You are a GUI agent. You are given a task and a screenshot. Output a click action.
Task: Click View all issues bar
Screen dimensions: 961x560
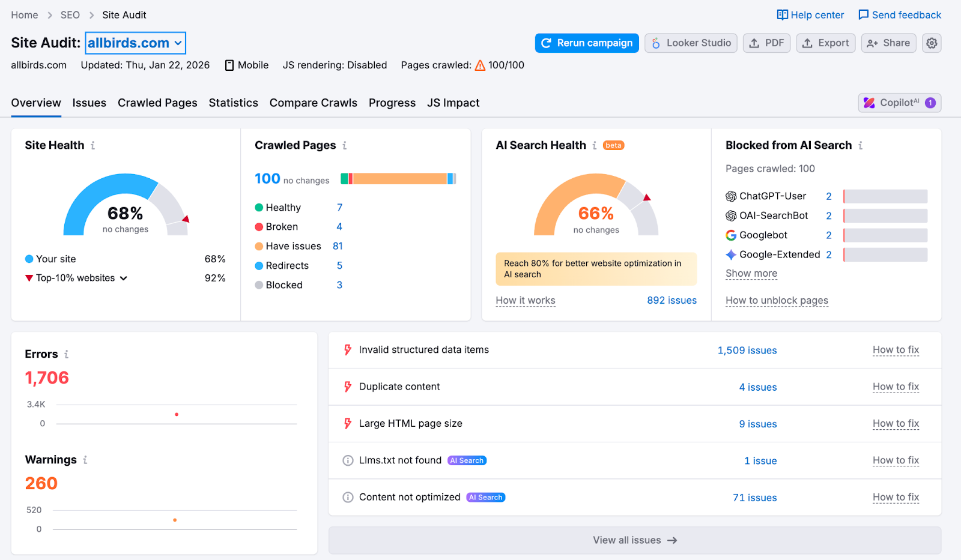point(634,540)
